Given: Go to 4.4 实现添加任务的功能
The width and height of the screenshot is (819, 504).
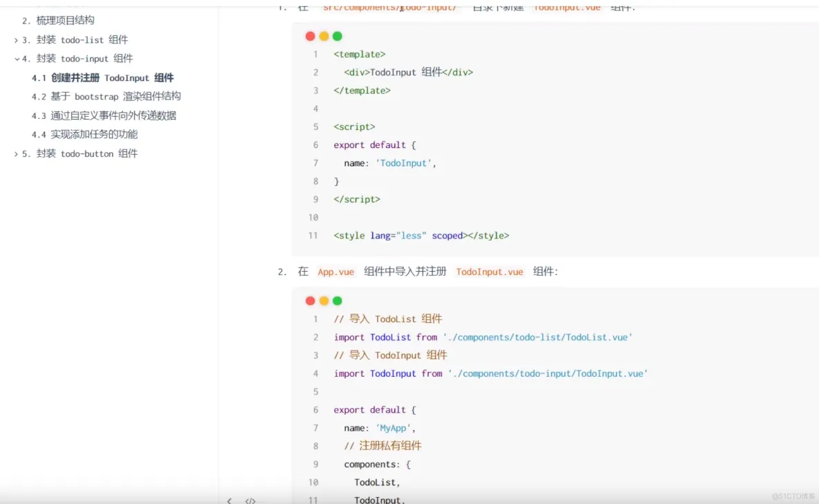Looking at the screenshot, I should (x=84, y=135).
